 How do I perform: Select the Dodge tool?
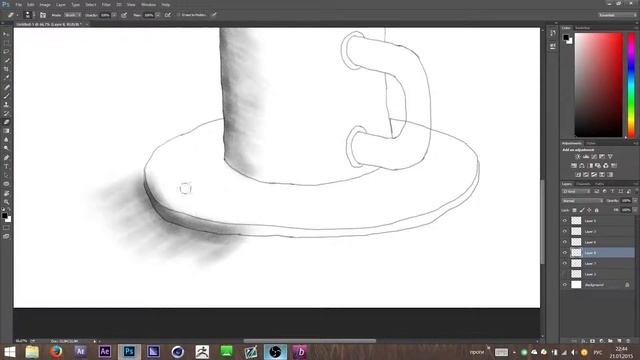click(6, 149)
